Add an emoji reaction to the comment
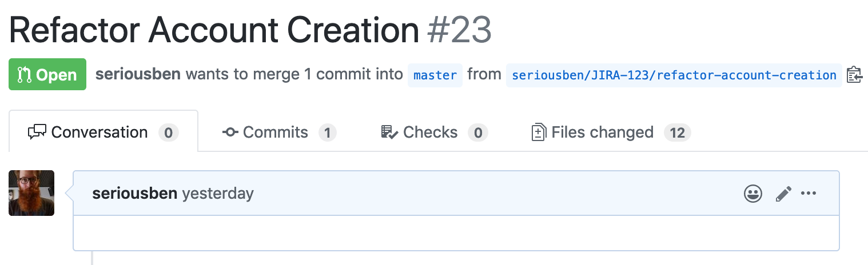Screen dimensions: 868x265 pyautogui.click(x=753, y=194)
